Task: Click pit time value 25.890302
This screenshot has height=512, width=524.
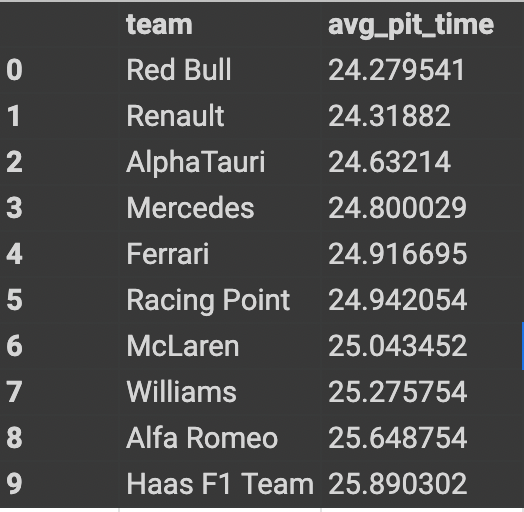Action: coord(397,484)
